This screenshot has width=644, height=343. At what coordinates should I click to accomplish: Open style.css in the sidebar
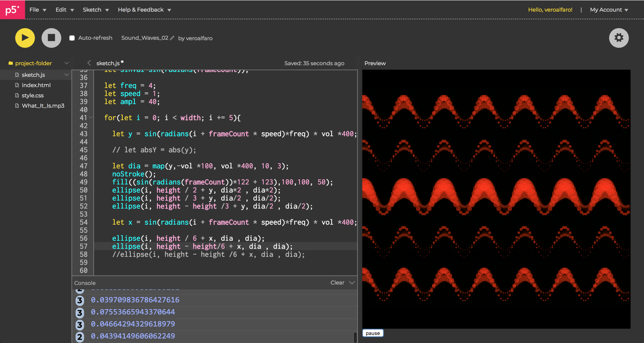point(32,95)
